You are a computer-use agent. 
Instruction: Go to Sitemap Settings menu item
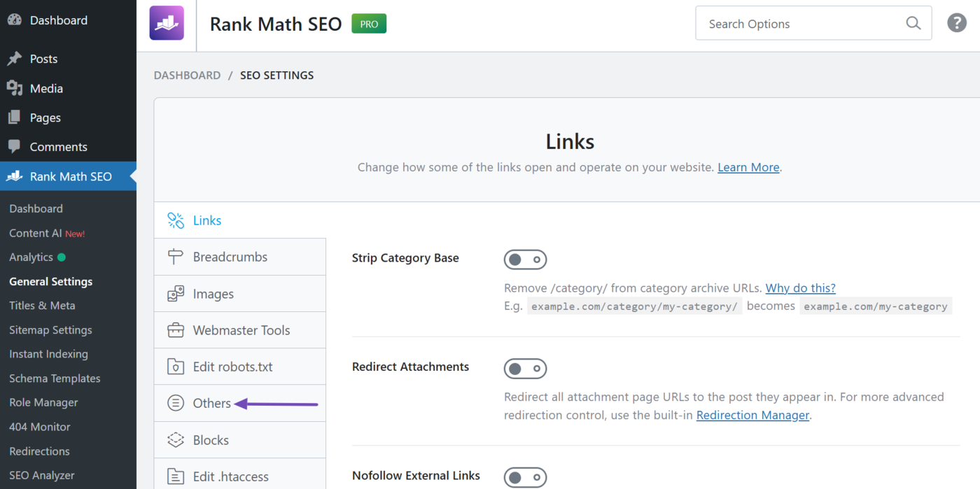pyautogui.click(x=50, y=330)
